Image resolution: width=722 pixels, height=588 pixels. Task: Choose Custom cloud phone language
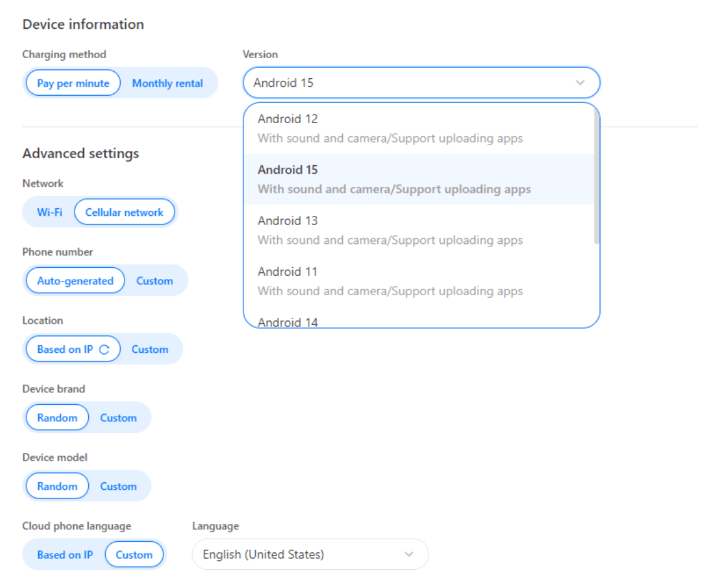pos(134,554)
